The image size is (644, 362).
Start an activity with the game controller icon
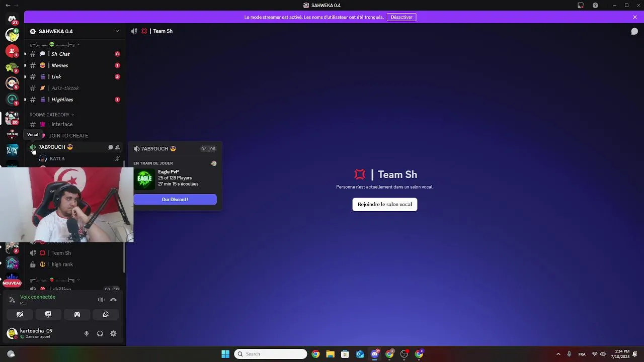77,314
